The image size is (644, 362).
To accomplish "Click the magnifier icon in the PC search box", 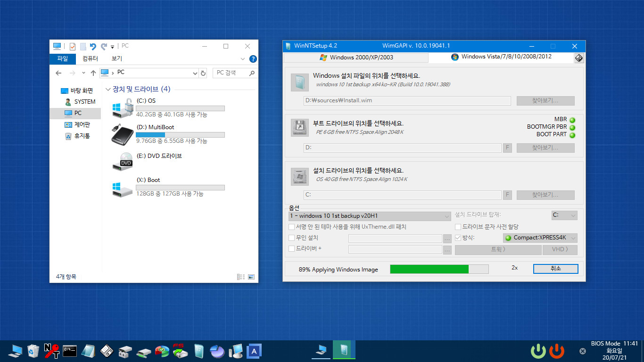I will 252,73.
